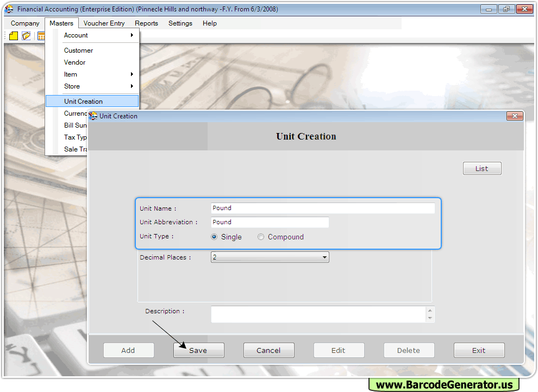This screenshot has height=392, width=538.
Task: Open the Company menu
Action: tap(25, 23)
